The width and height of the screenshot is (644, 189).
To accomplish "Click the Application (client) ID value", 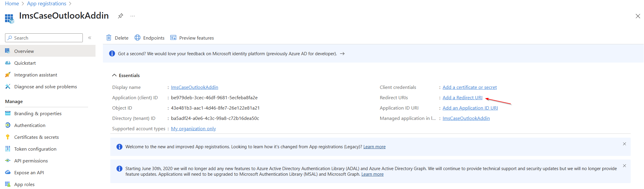I will point(214,97).
